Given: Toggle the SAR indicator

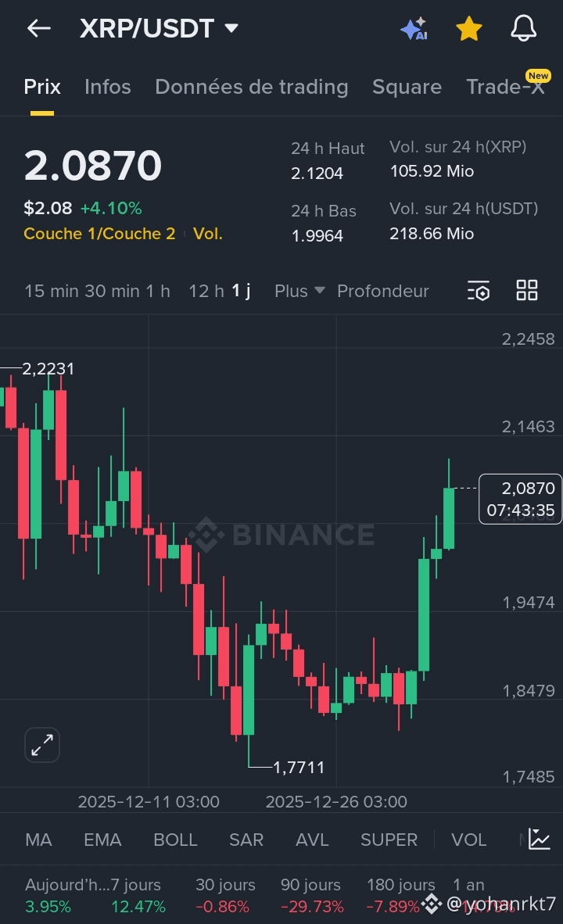Looking at the screenshot, I should 246,839.
